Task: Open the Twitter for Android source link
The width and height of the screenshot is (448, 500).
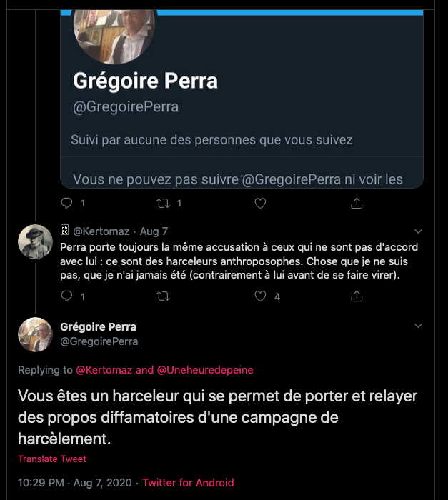Action: pos(188,483)
